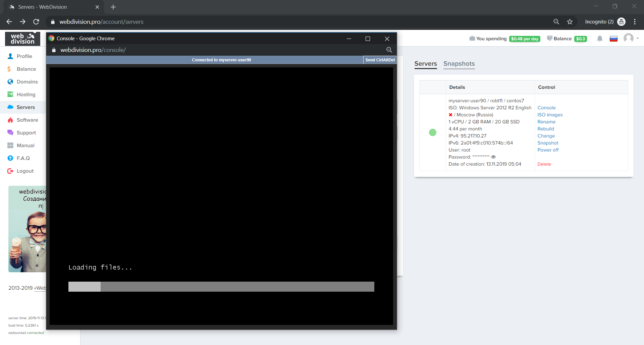The height and width of the screenshot is (345, 644).
Task: Show the server password with eye icon
Action: point(493,157)
